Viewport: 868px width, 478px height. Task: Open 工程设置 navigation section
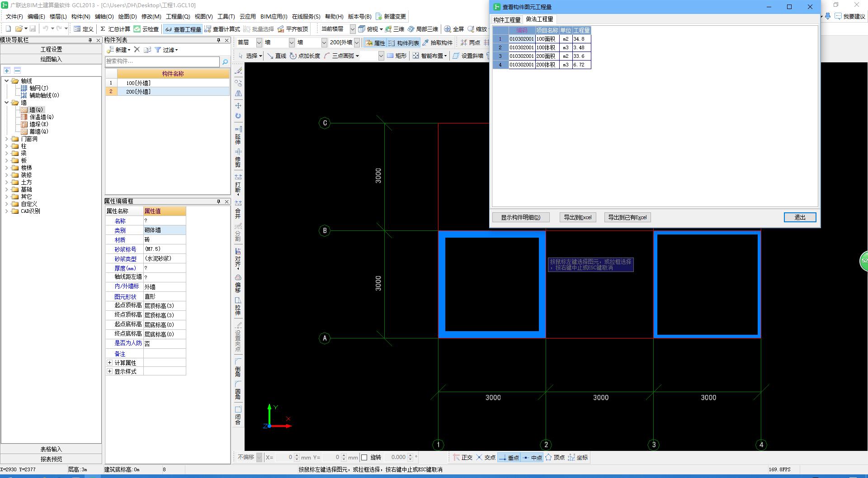click(x=51, y=49)
